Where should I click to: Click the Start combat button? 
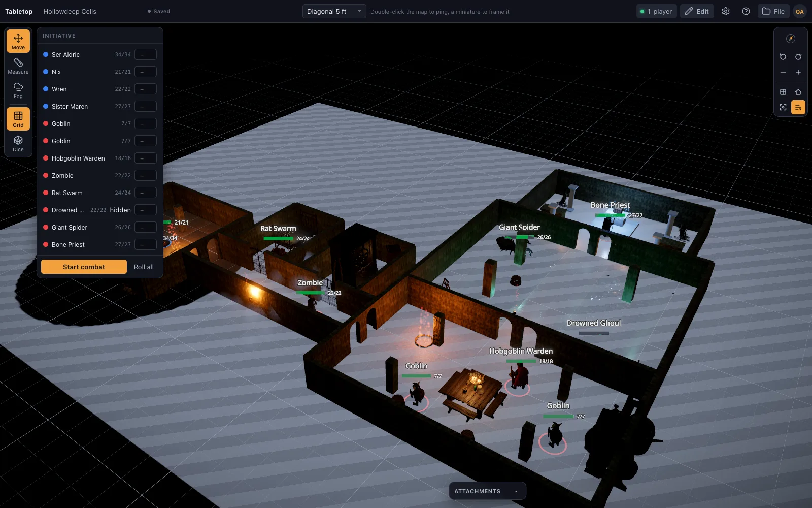click(84, 267)
